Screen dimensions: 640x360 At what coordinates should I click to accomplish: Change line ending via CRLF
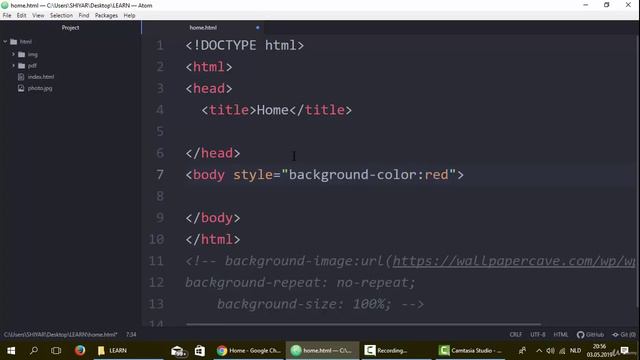coord(516,335)
